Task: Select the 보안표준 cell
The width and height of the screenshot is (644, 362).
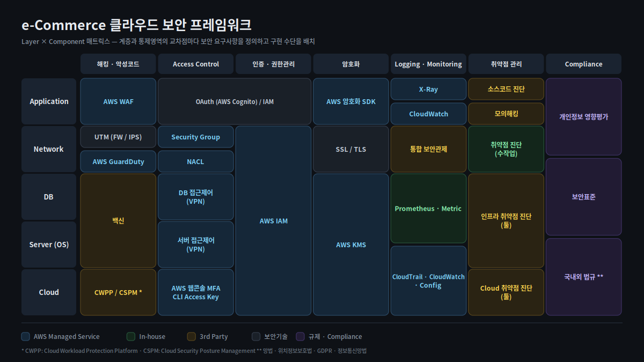Action: pos(584,197)
